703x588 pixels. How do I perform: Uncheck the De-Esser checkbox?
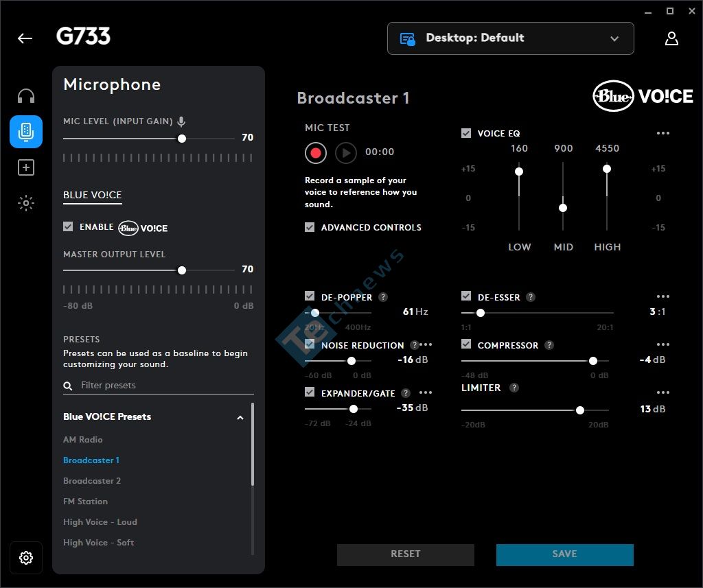tap(466, 296)
